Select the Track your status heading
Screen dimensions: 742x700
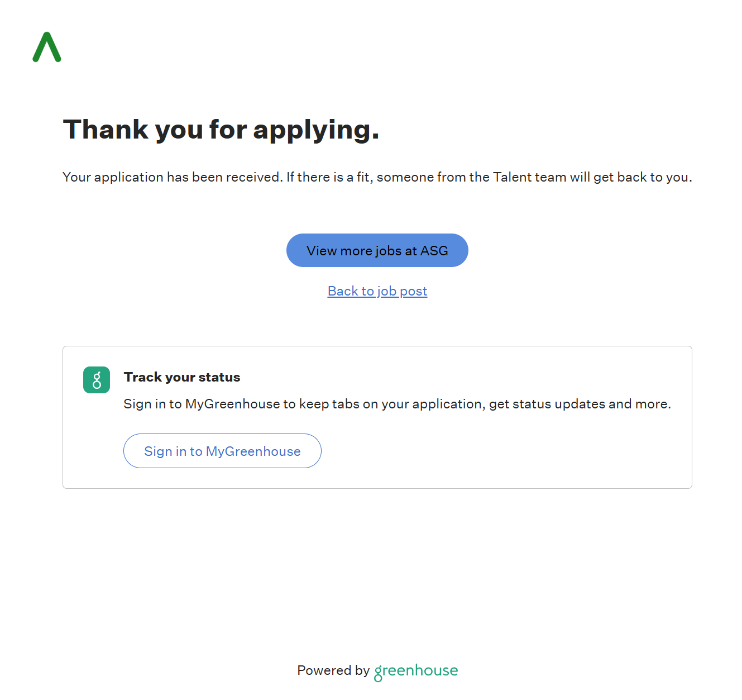click(x=182, y=377)
